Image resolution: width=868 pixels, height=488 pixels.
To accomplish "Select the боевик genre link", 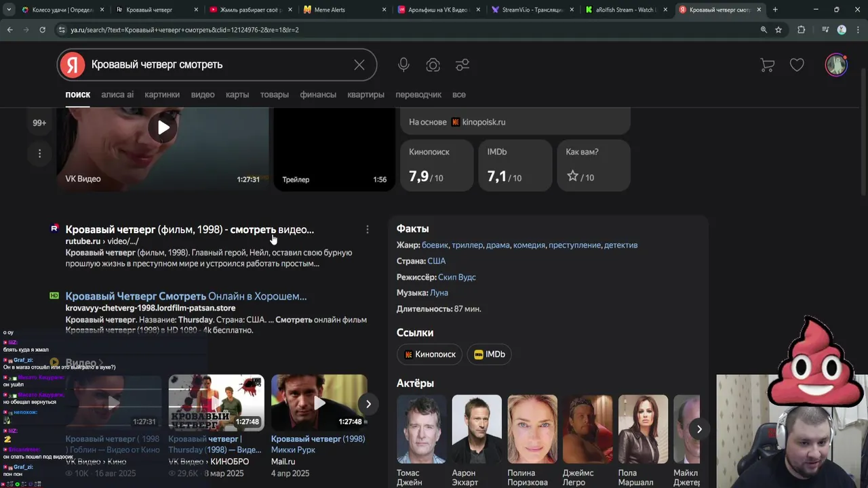I will click(435, 245).
